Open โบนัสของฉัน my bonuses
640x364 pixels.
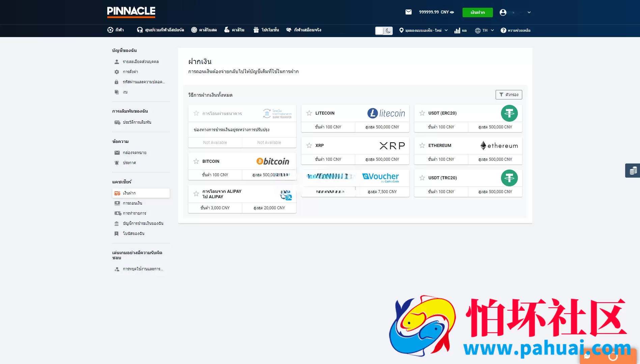coord(129,234)
